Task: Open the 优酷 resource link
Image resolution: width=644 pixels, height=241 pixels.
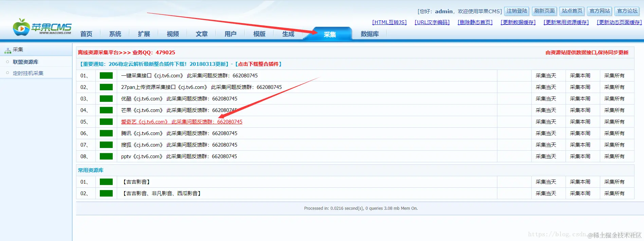Action: pos(179,98)
